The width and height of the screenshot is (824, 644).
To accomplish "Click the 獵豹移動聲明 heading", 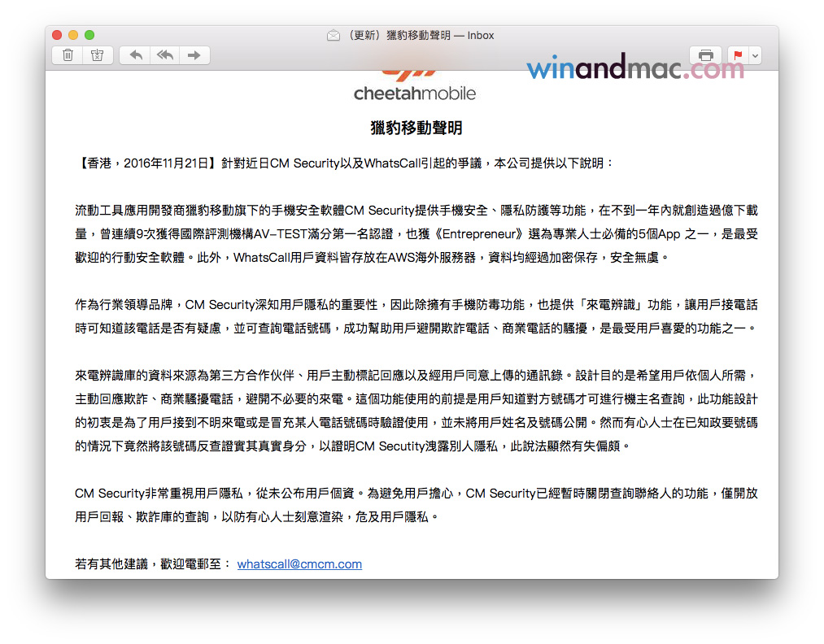I will [416, 128].
